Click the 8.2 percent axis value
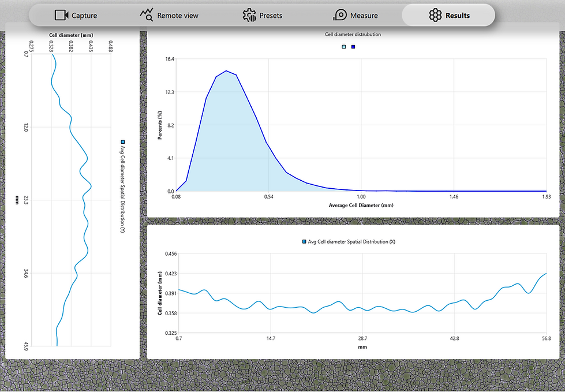The height and width of the screenshot is (392, 565). (x=171, y=125)
